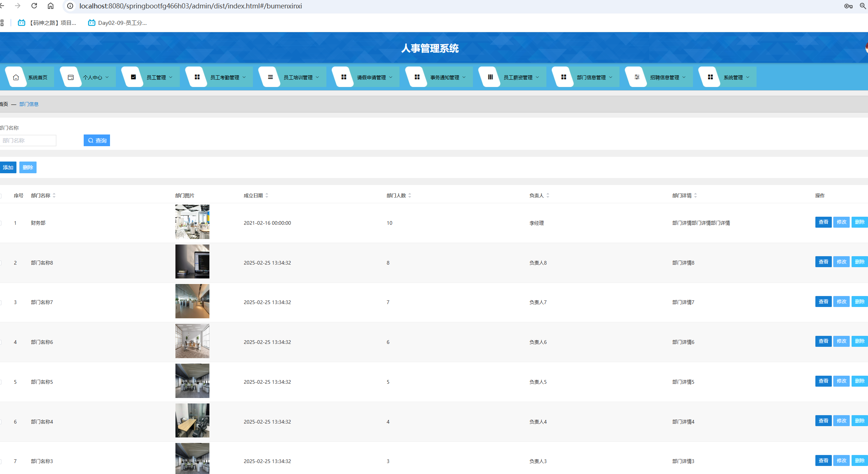Click the card icon for 个人中心
The image size is (868, 474).
[x=71, y=77]
